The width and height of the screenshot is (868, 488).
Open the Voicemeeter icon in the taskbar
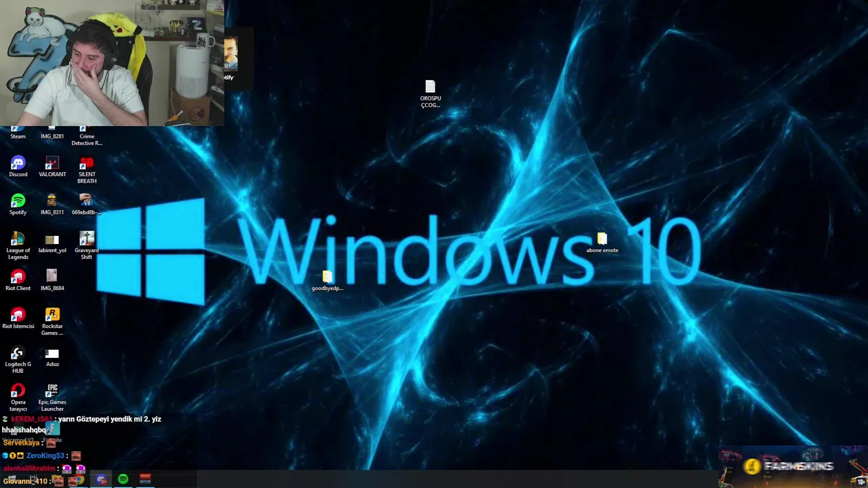tap(145, 479)
